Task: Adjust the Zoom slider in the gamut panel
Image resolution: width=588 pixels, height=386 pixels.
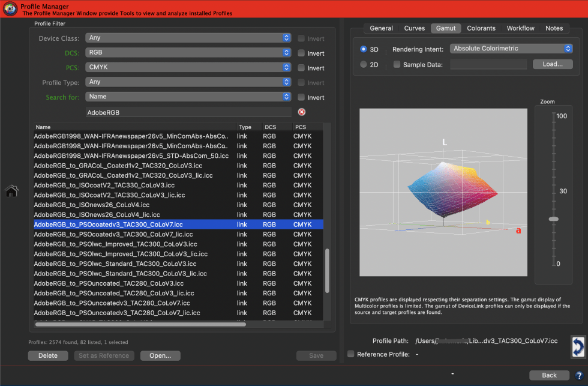Action: tap(553, 219)
